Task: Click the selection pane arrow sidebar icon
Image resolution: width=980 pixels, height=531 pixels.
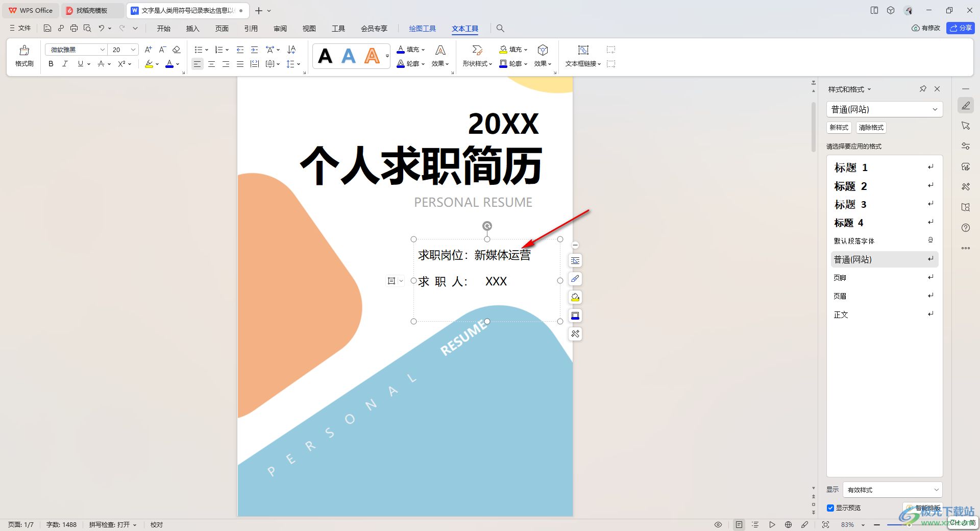Action: 966,126
